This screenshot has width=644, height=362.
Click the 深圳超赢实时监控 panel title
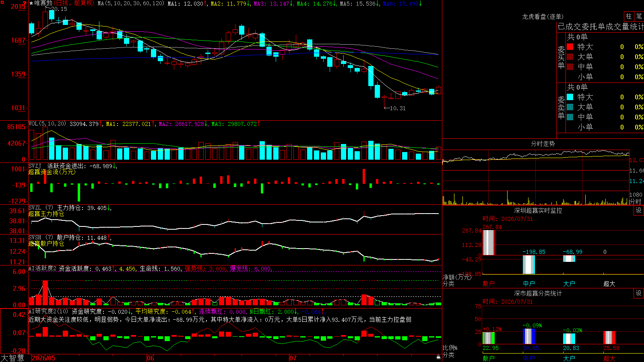538,210
